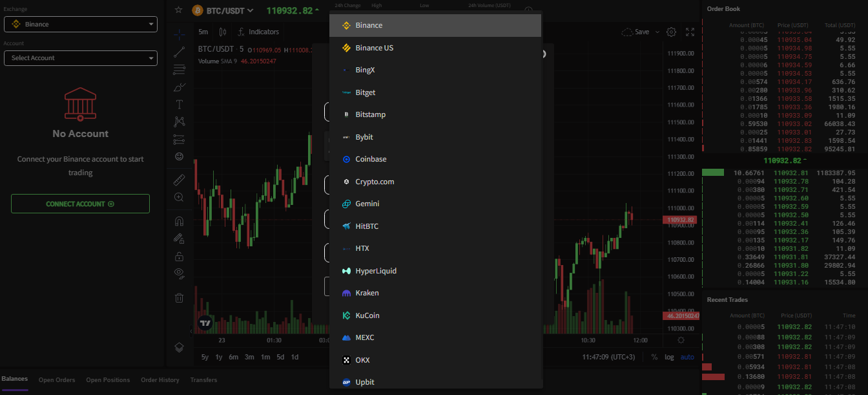The width and height of the screenshot is (868, 395).
Task: Select Coinbase exchange option
Action: click(435, 159)
